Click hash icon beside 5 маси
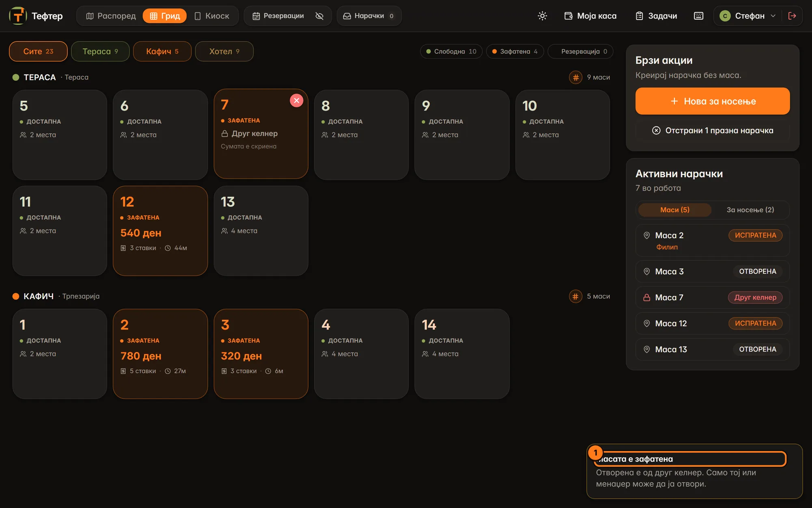Image resolution: width=812 pixels, height=508 pixels. 575,296
